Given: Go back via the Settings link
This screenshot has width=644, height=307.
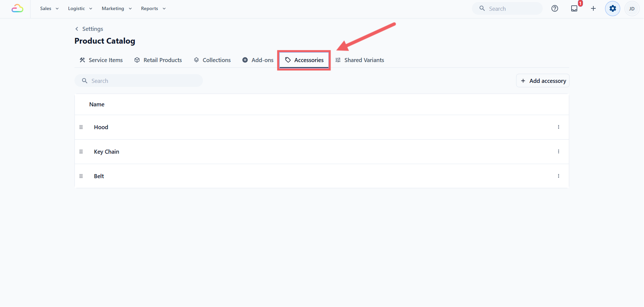Looking at the screenshot, I should (x=93, y=29).
